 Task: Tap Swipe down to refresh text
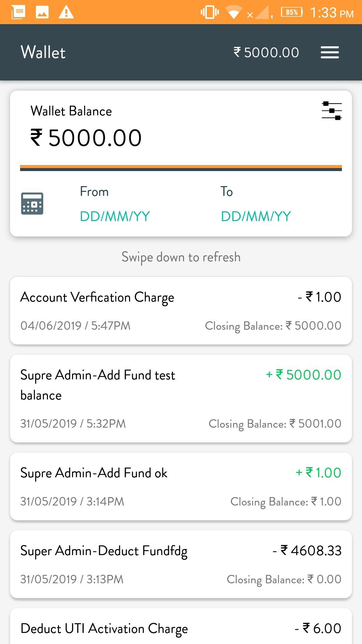(x=181, y=257)
